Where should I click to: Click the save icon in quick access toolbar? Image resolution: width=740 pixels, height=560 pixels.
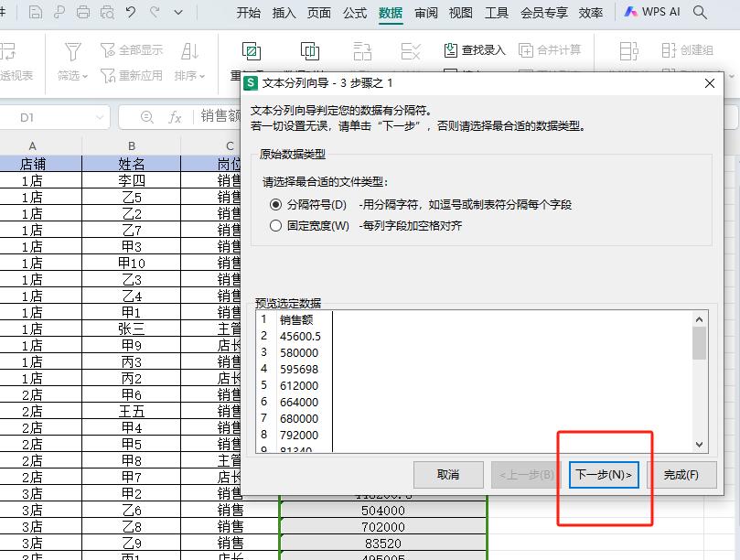tap(36, 12)
